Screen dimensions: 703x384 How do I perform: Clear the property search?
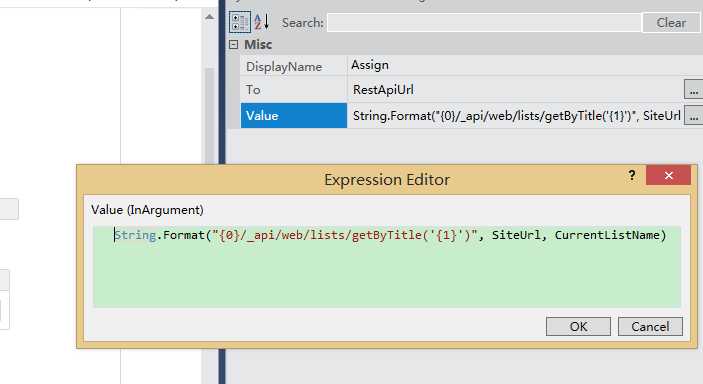point(671,22)
